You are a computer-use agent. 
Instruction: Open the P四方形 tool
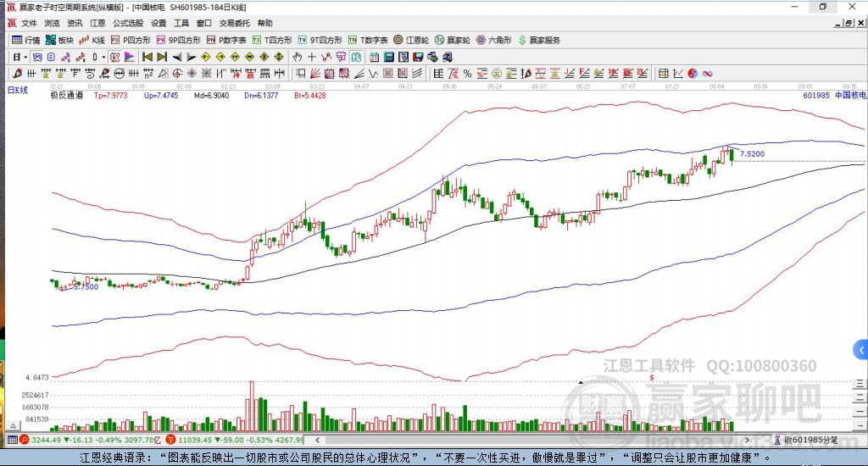point(131,40)
